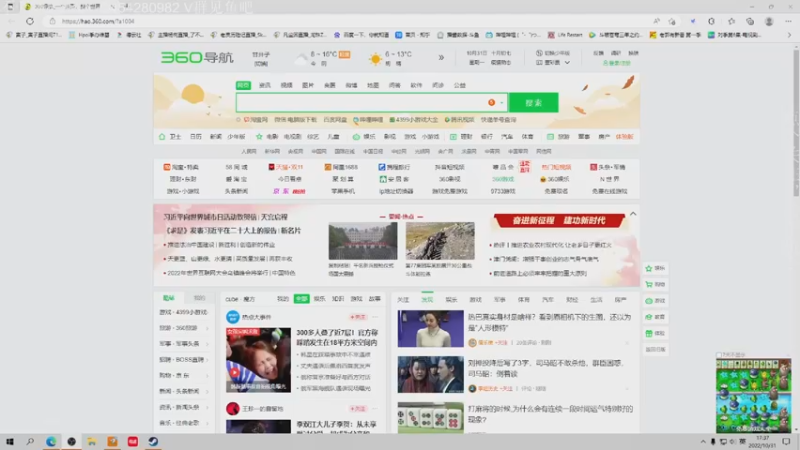Image resolution: width=800 pixels, height=450 pixels.
Task: Open the Microsoft Edge taskbar icon
Action: pyautogui.click(x=51, y=442)
